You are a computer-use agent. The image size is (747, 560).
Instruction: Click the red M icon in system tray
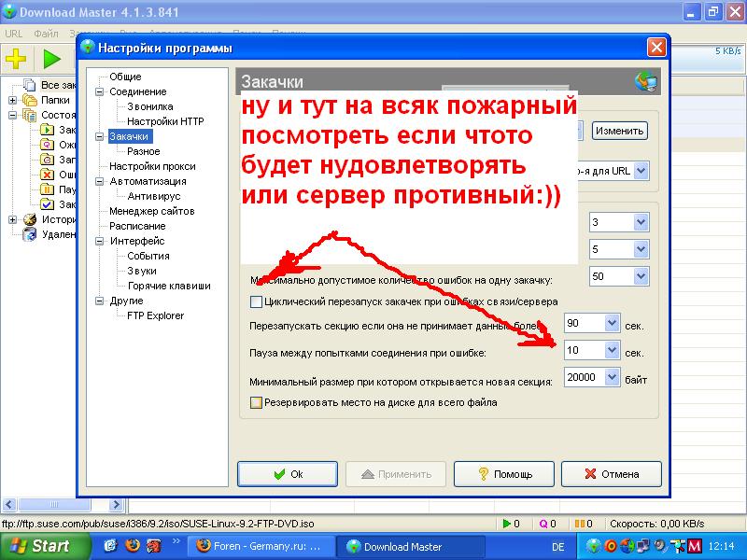pyautogui.click(x=695, y=546)
